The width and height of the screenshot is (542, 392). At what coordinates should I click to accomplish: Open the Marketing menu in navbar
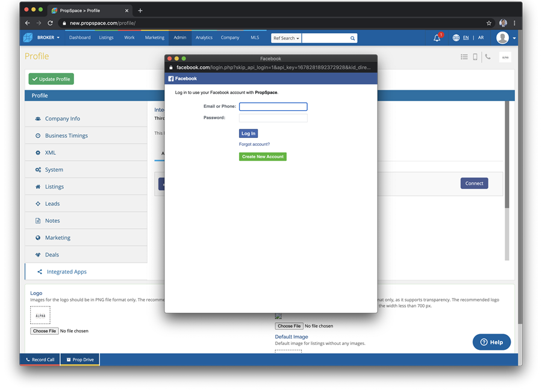point(155,37)
